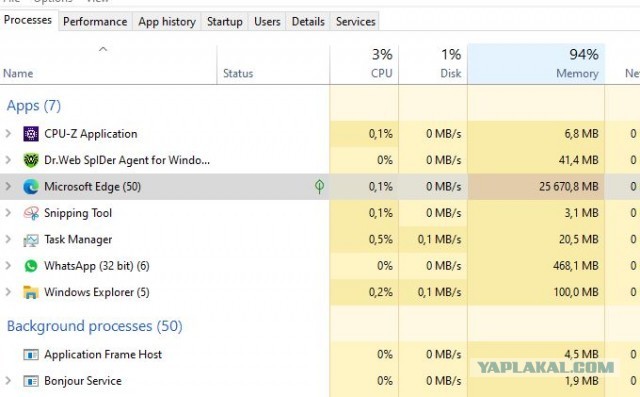This screenshot has width=640, height=397.
Task: Select the Dr.Web SpIDer Agent row name
Action: click(x=127, y=160)
